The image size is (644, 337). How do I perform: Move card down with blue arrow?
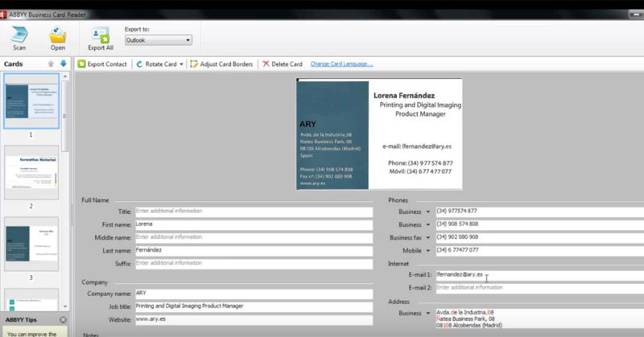coord(64,64)
